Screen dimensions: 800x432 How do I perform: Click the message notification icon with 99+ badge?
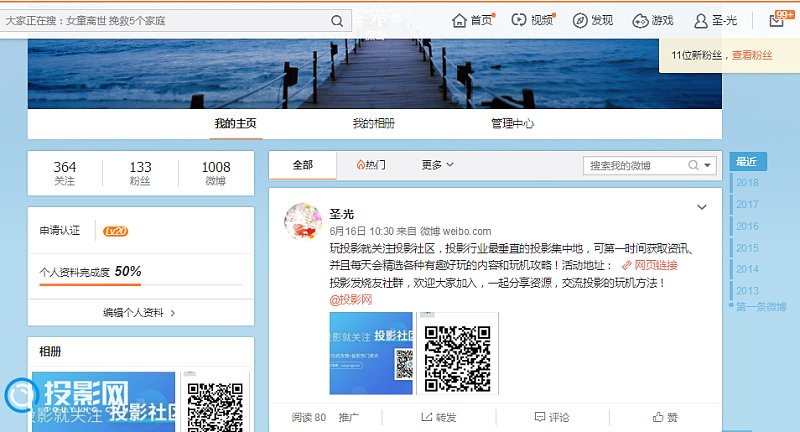point(778,20)
